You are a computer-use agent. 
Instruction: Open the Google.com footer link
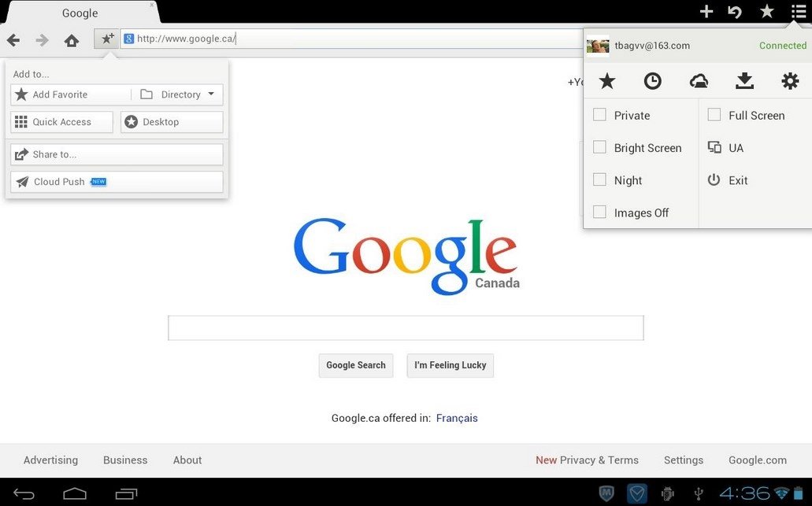pos(758,460)
